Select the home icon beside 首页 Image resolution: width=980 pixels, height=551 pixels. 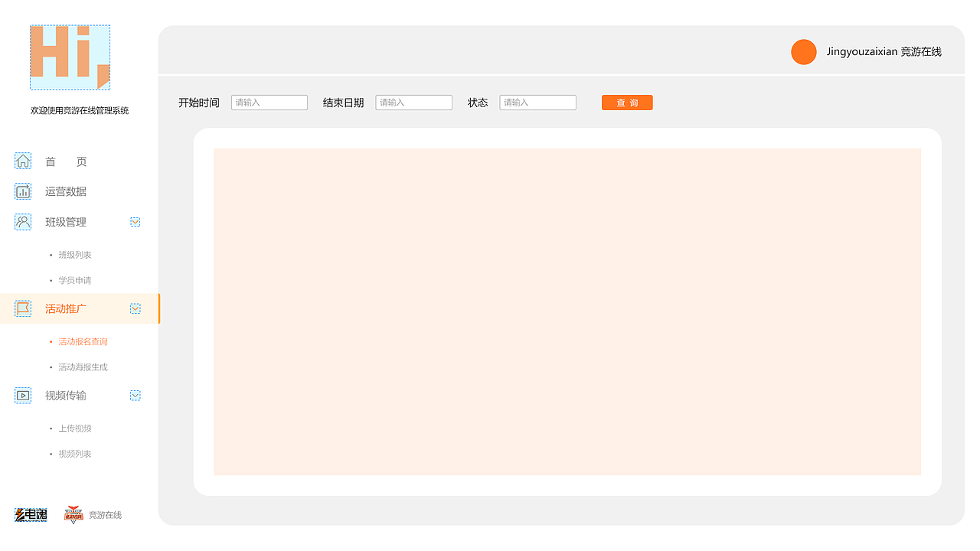click(x=23, y=161)
